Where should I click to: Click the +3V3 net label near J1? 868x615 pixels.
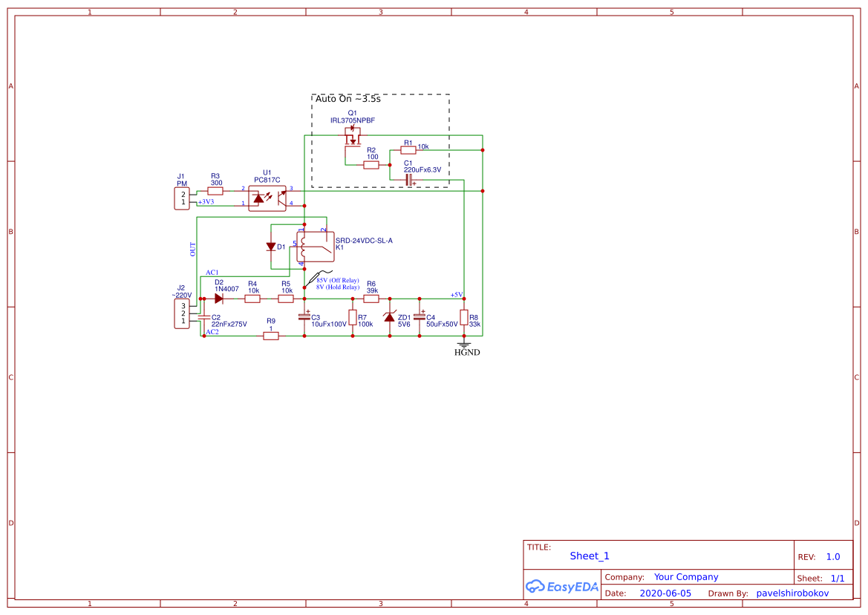point(206,201)
